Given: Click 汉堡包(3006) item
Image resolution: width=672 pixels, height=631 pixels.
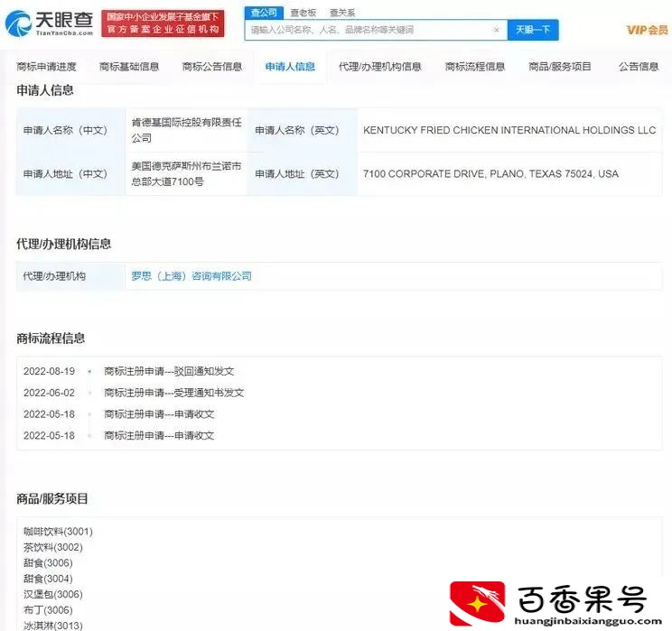Looking at the screenshot, I should click(x=53, y=594).
